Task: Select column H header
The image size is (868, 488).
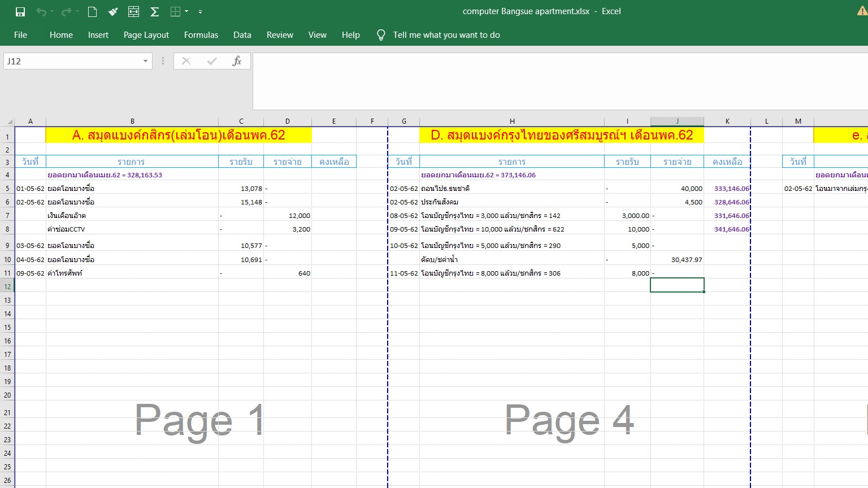Action: [x=511, y=121]
